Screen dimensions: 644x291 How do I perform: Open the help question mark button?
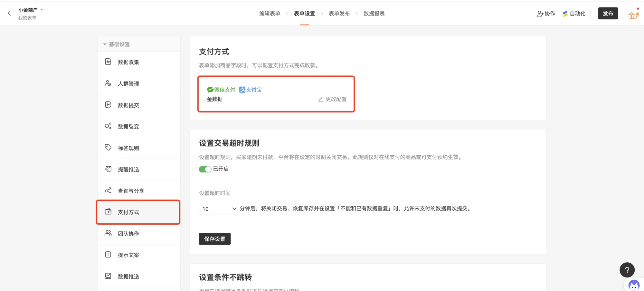coord(627,270)
